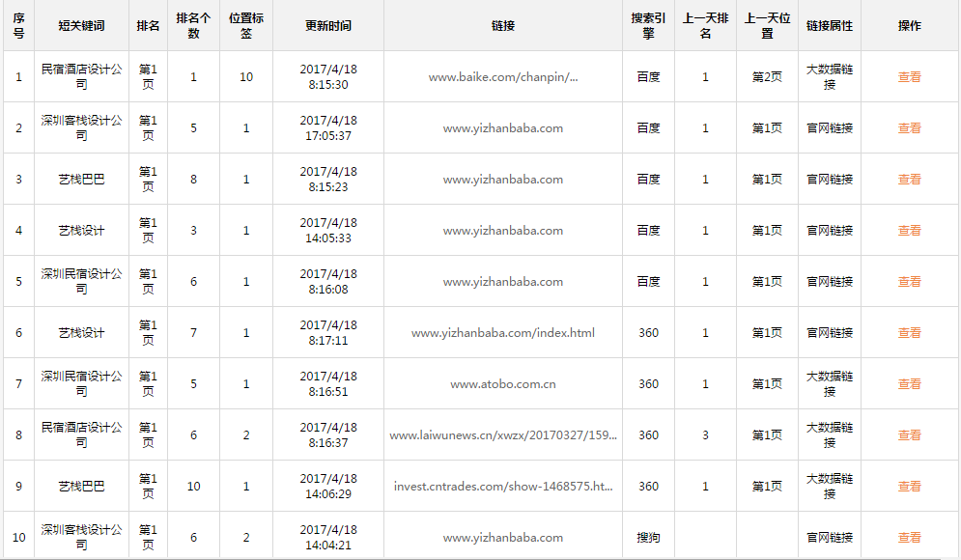The width and height of the screenshot is (961, 560).
Task: Click 查看 in row 3 艺栈巴巴
Action: click(x=909, y=180)
